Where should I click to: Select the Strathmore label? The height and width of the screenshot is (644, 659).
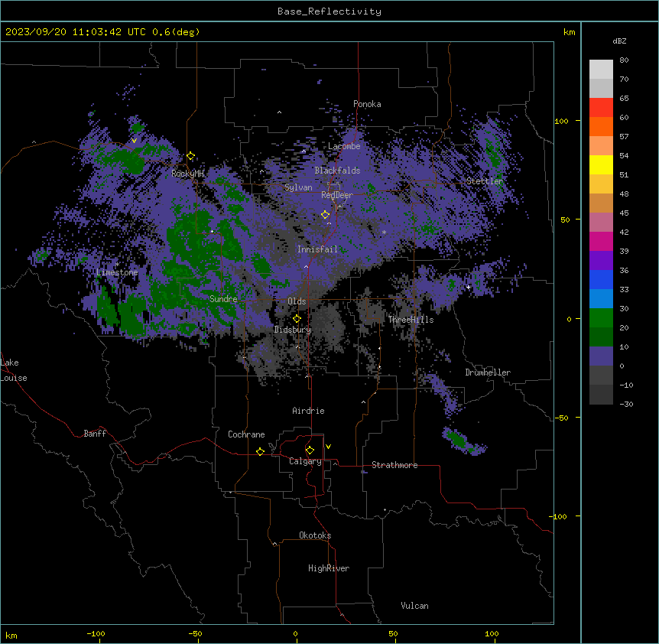[394, 465]
